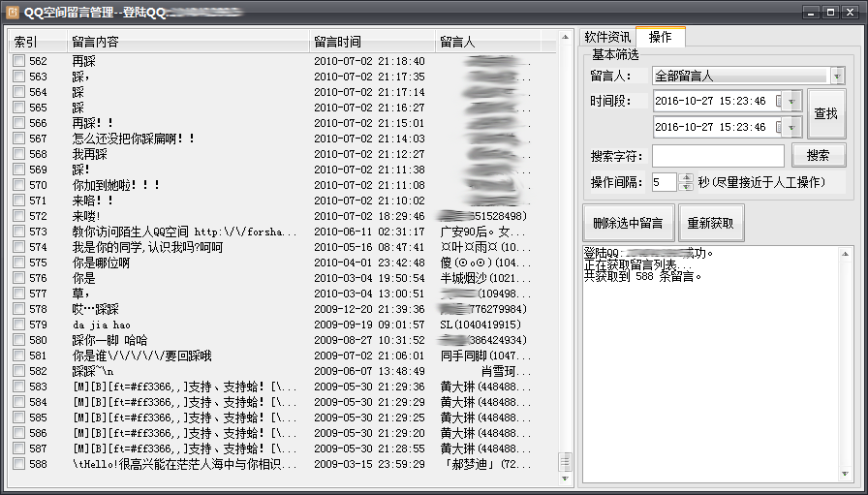This screenshot has width=868, height=495.
Task: Tick checkbox for message 562
Action: (x=19, y=60)
